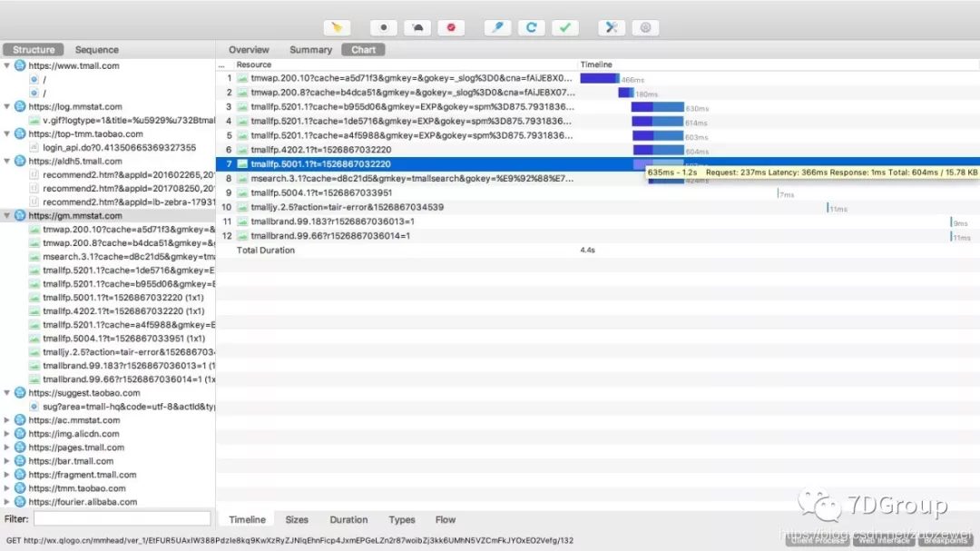Open the Types chart tab
The width and height of the screenshot is (980, 551).
click(402, 520)
